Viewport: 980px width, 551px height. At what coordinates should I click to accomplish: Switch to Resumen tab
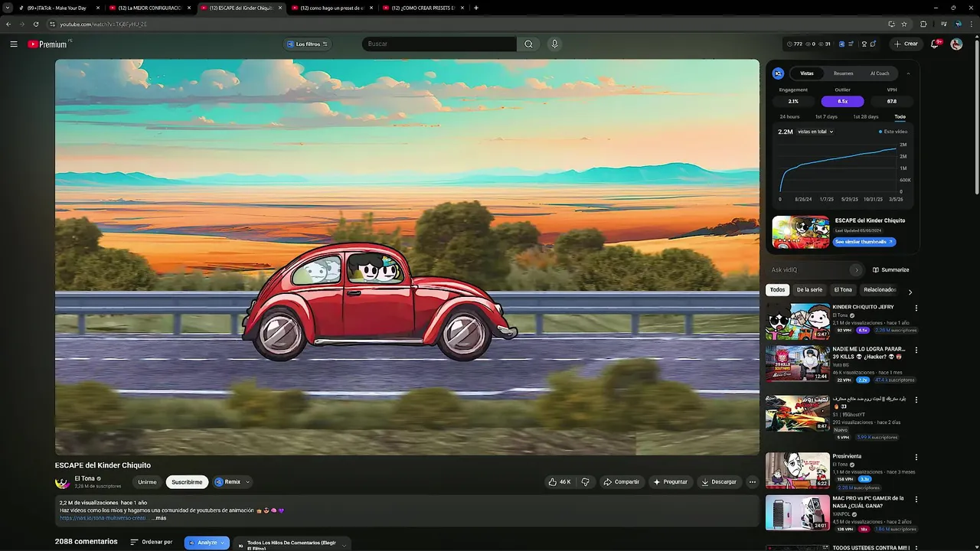[843, 73]
